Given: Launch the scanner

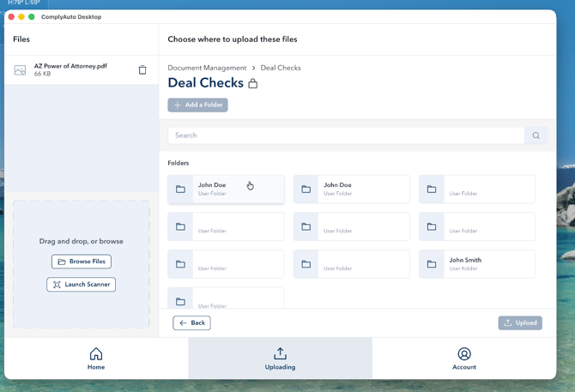Looking at the screenshot, I should pyautogui.click(x=82, y=285).
